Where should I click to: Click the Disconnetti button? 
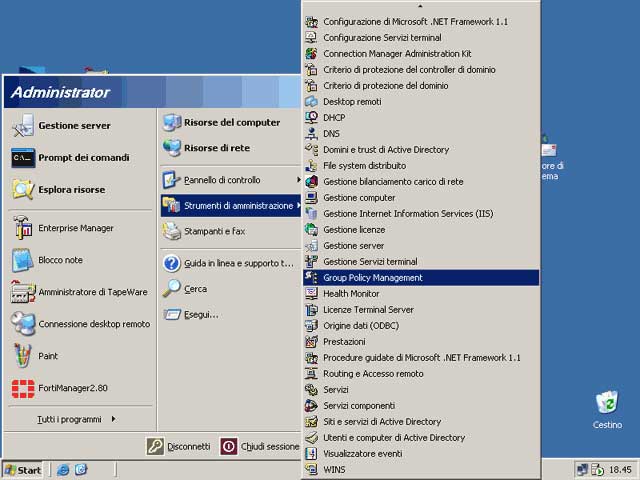pyautogui.click(x=179, y=447)
